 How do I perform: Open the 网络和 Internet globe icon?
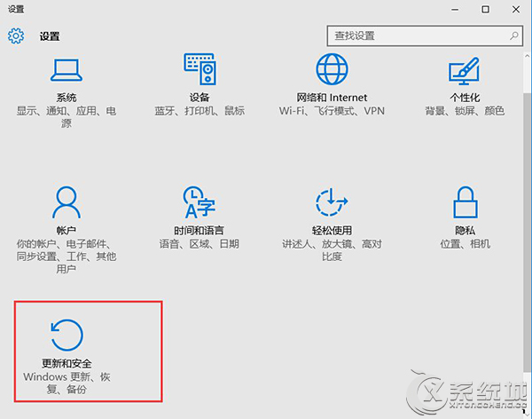tap(332, 68)
